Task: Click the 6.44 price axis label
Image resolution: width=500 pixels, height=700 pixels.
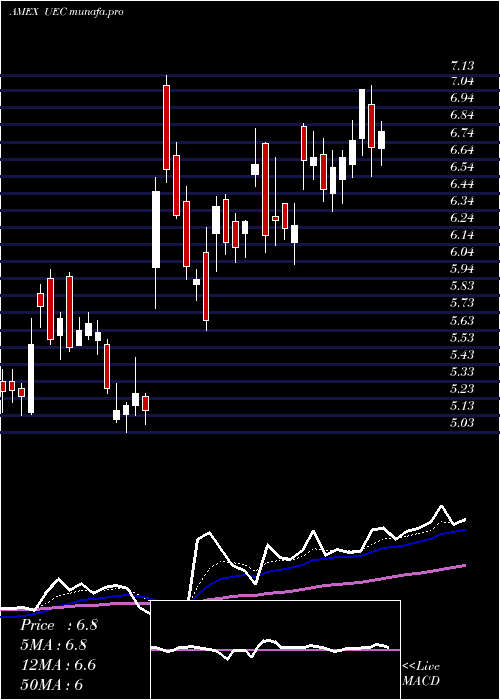Action: point(462,183)
